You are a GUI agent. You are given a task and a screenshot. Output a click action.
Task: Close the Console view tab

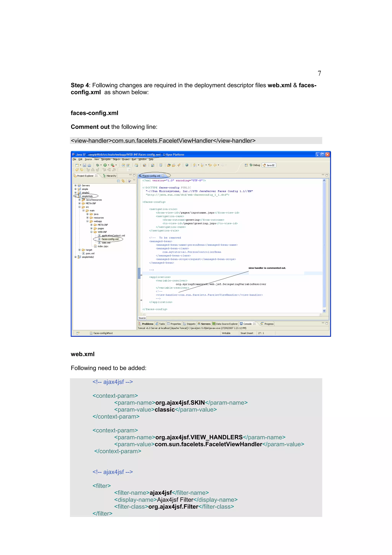(254, 324)
